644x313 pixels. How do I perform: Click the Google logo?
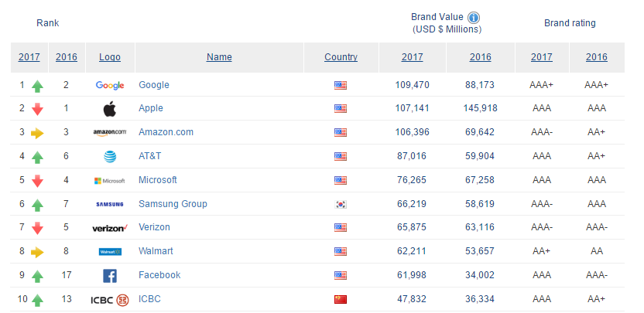110,85
